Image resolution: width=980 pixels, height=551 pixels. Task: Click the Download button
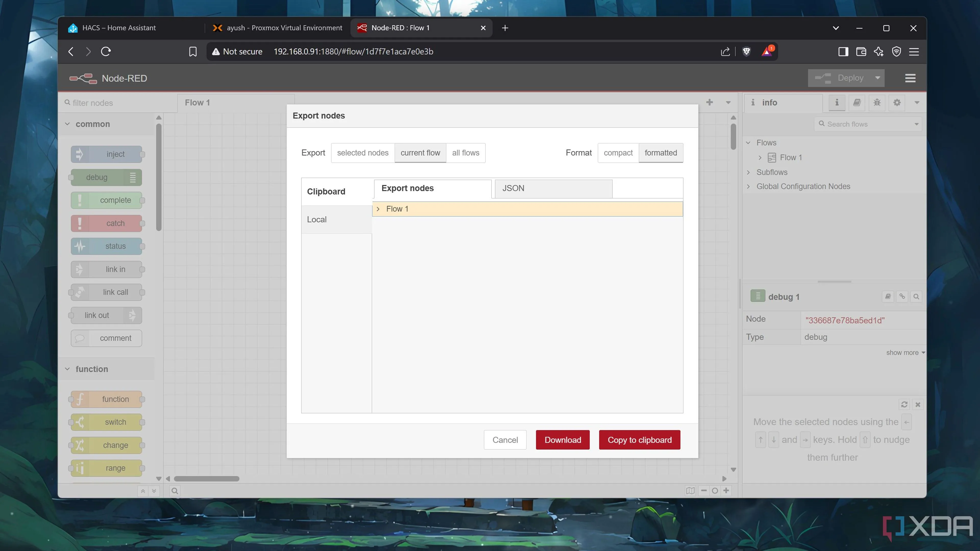[562, 440]
